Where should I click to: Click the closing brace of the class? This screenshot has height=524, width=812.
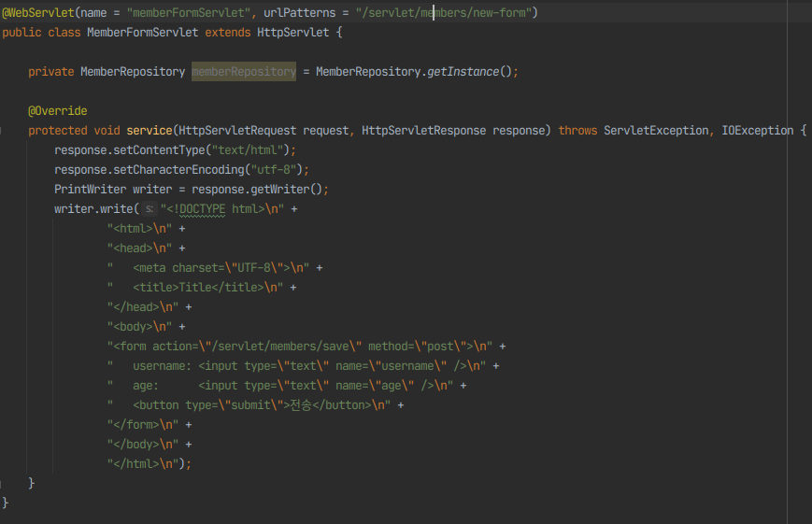[x=6, y=503]
